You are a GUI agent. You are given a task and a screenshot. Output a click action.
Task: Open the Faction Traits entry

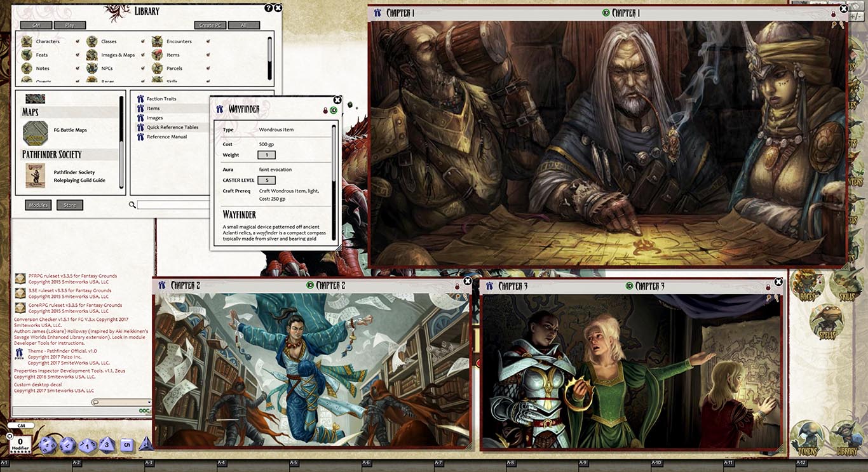point(161,98)
